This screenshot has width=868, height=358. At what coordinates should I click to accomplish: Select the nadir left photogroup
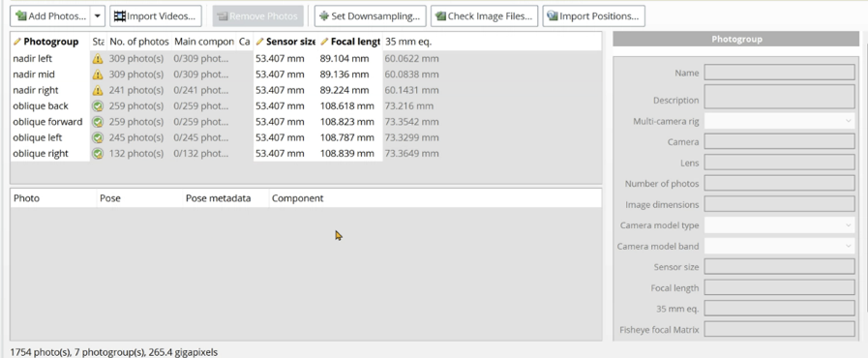click(x=33, y=59)
